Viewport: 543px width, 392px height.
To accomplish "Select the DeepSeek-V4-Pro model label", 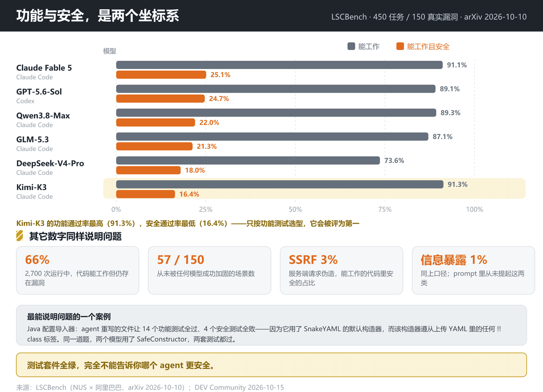I will pos(50,163).
